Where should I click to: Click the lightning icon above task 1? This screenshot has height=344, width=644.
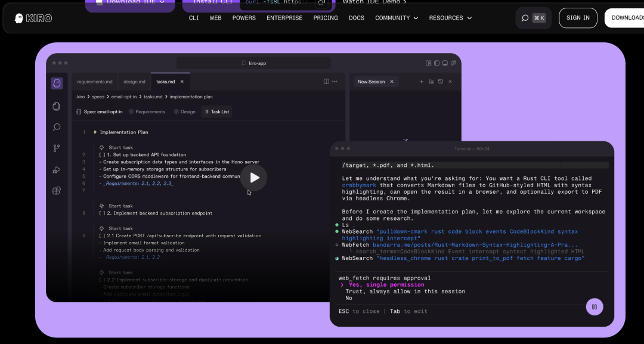102,147
